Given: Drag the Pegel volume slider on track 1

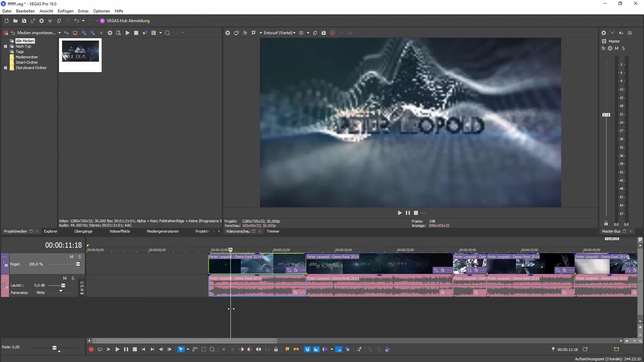Looking at the screenshot, I should (78, 264).
